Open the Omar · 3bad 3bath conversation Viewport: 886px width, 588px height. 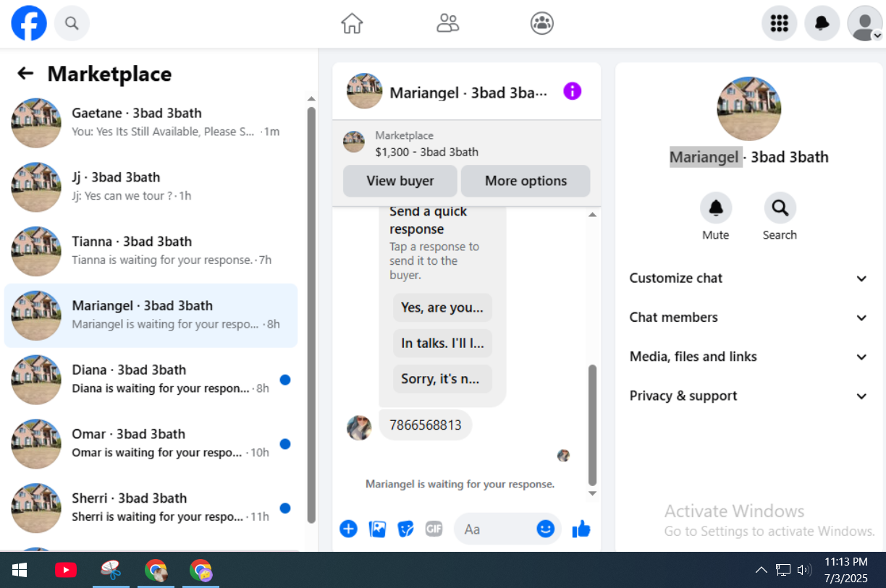(x=151, y=443)
